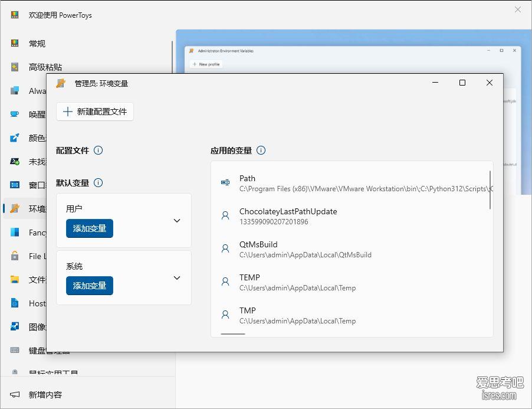Select the TMP variable row

(352, 315)
